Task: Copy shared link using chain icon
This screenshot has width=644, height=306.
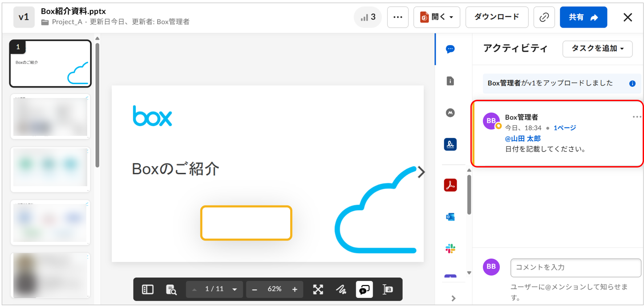Action: point(544,17)
